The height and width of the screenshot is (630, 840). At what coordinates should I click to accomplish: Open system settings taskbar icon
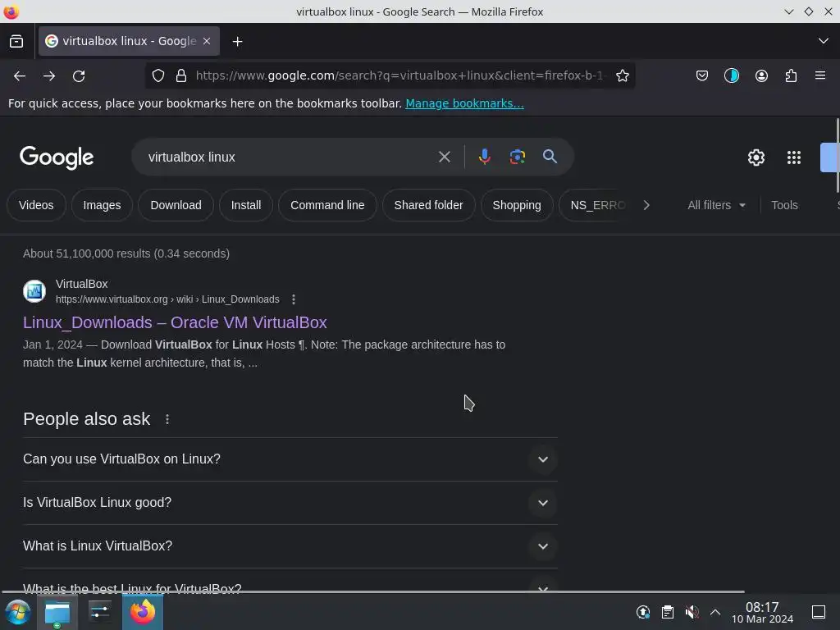99,612
